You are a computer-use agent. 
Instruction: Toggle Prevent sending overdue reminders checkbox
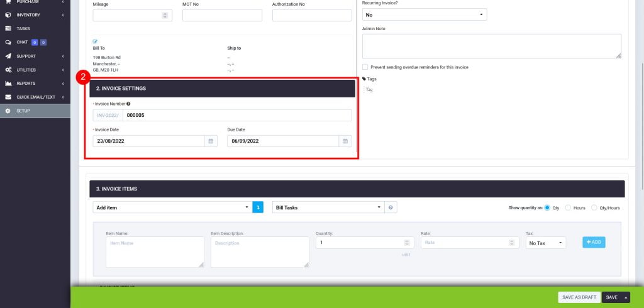365,67
